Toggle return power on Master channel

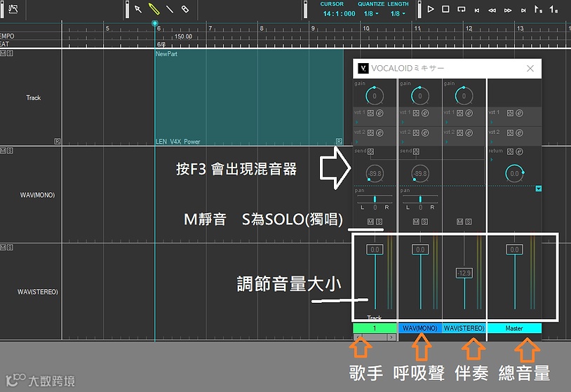click(x=510, y=151)
